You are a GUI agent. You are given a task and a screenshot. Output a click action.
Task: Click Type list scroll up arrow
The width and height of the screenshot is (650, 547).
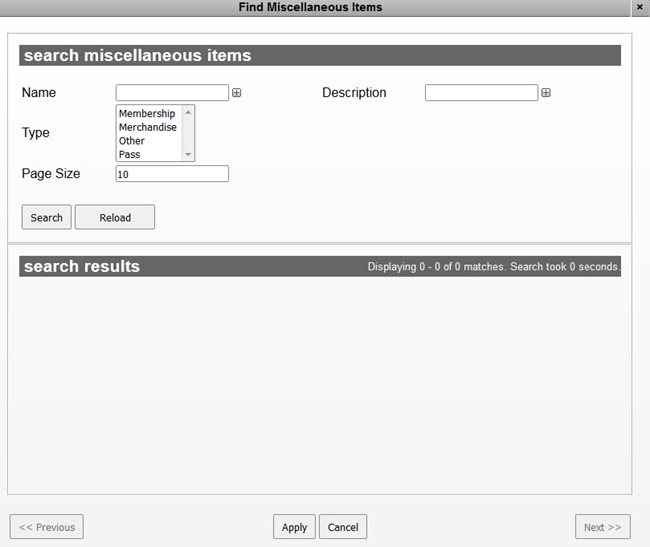(x=188, y=112)
